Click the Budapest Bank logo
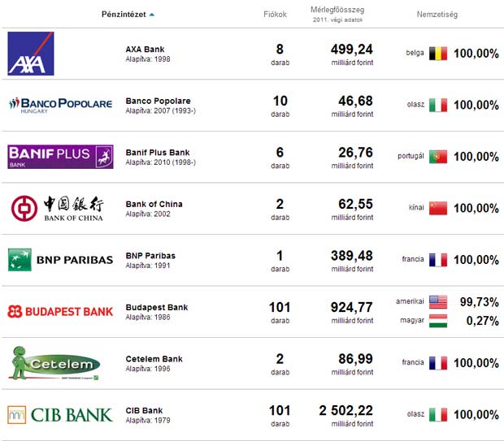Image resolution: width=504 pixels, height=441 pixels. (60, 312)
